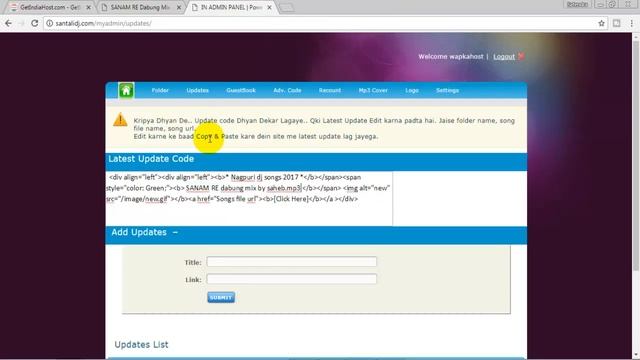Open a new browser tab
Screen dimensions: 640x360
(287, 8)
